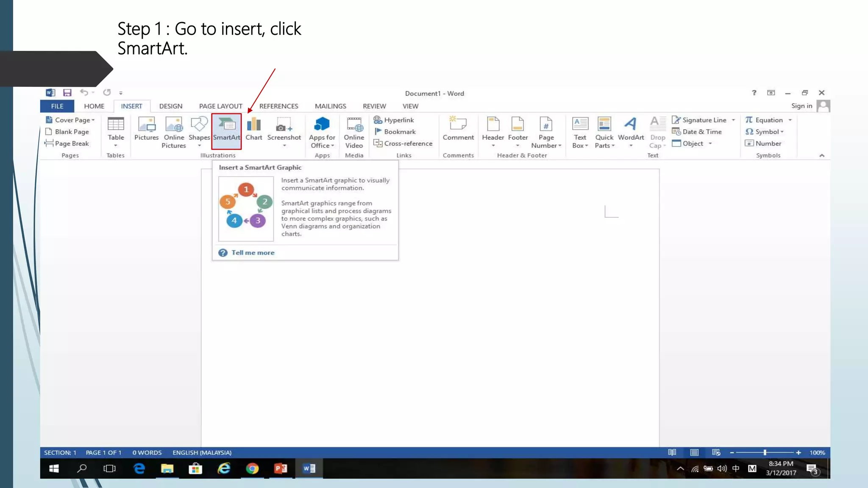Click zoom in plus button

798,453
